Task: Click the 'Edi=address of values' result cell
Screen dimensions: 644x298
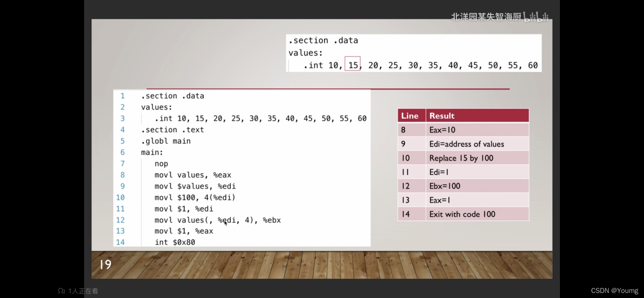Action: (x=477, y=144)
